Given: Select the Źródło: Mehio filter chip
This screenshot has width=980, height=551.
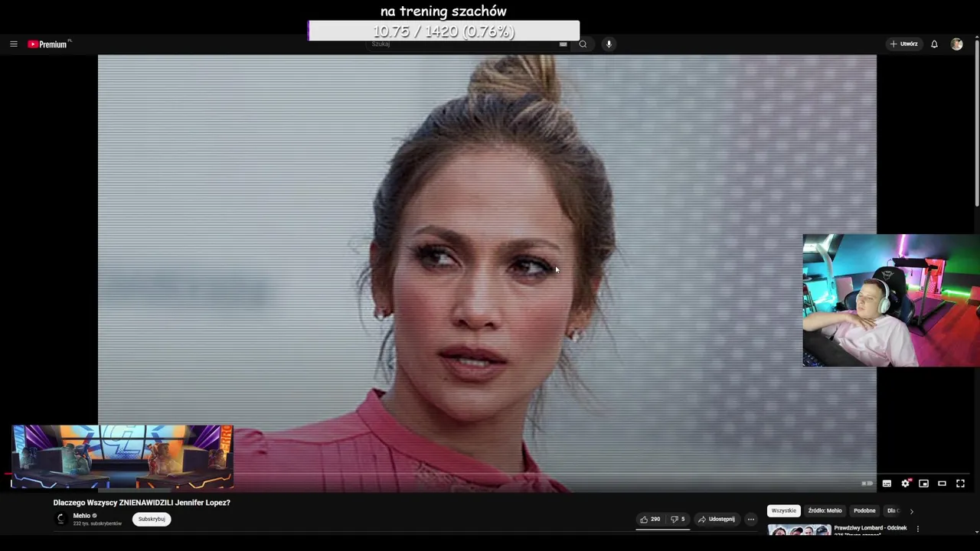Looking at the screenshot, I should (825, 510).
